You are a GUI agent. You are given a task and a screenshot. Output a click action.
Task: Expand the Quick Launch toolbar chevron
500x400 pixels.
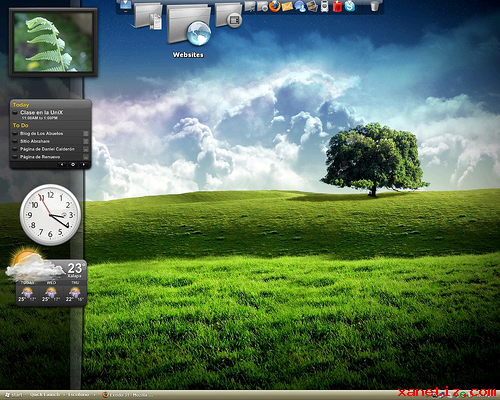point(64,395)
